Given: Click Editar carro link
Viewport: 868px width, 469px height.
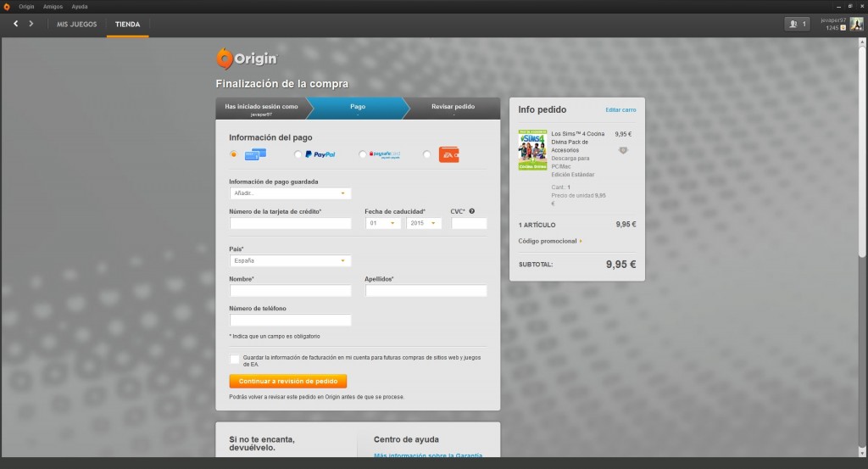Looking at the screenshot, I should (620, 109).
